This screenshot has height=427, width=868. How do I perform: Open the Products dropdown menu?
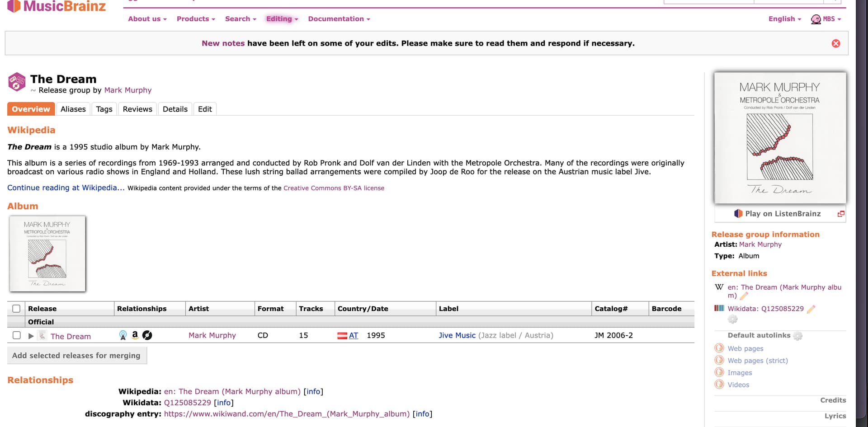[x=196, y=19]
